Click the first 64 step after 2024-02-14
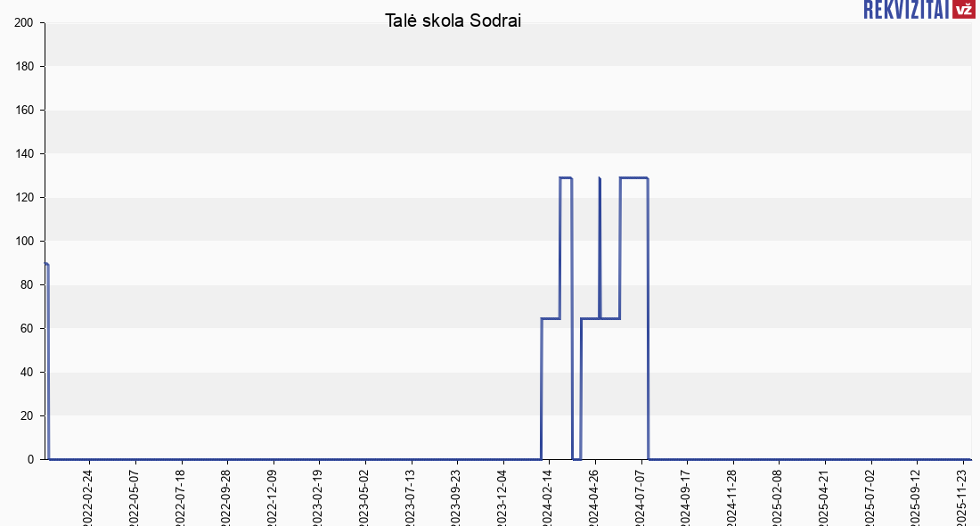Screen dimensions: 980x526 [x=551, y=318]
